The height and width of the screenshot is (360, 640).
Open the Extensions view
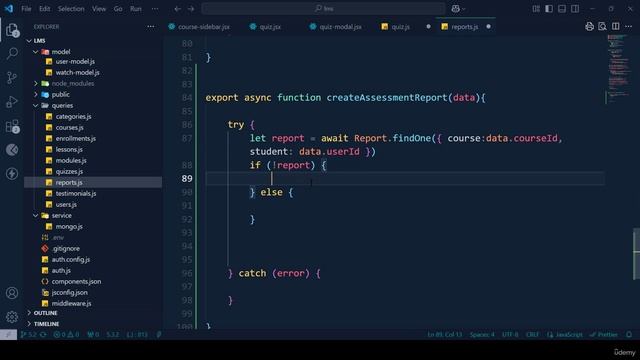click(12, 126)
